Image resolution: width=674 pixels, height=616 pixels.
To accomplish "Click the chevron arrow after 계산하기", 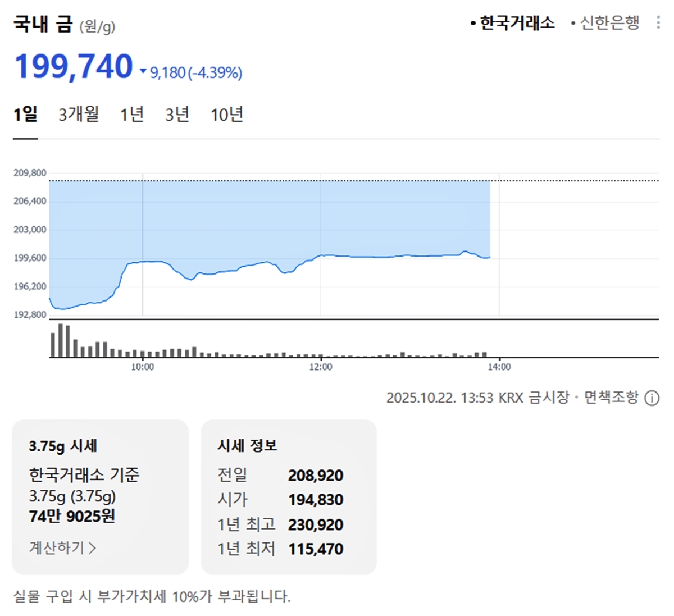I will [x=93, y=548].
